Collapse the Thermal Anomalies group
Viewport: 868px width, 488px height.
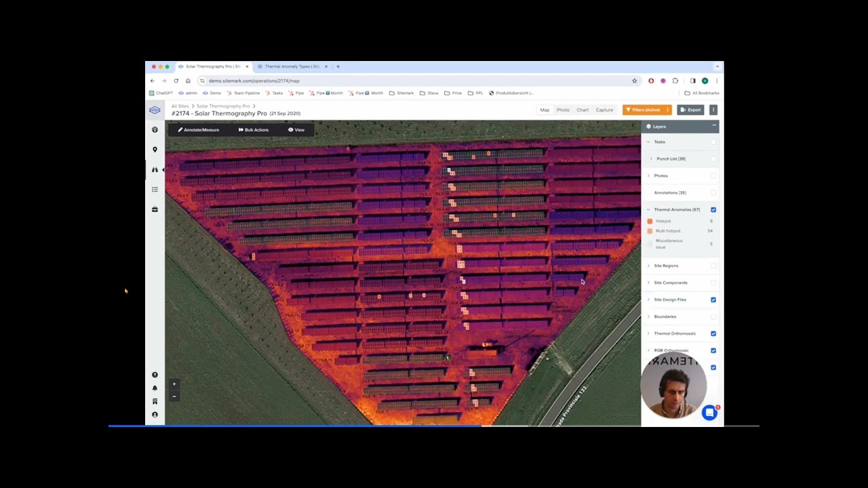click(648, 209)
